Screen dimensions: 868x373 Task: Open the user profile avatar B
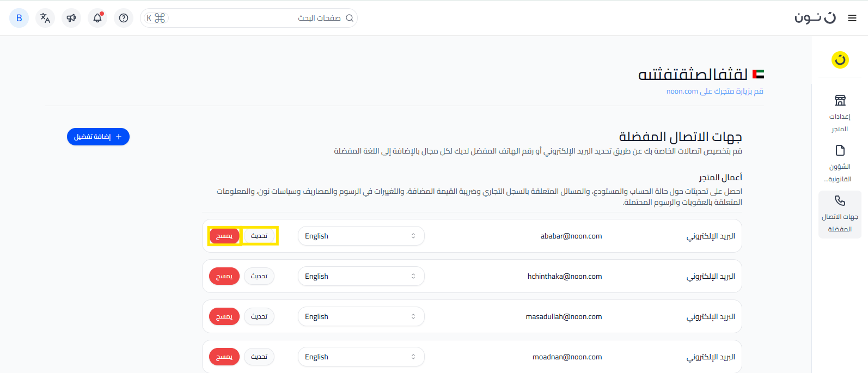coord(19,18)
